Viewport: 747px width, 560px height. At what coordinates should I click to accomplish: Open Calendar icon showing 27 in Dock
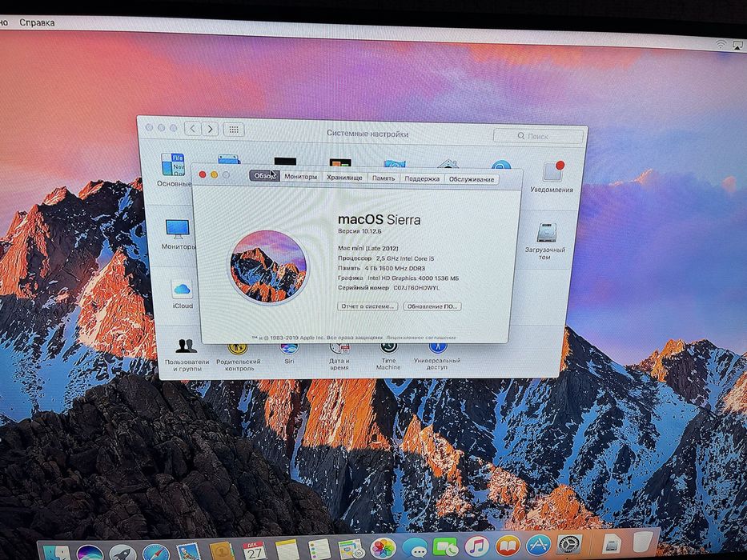(255, 550)
